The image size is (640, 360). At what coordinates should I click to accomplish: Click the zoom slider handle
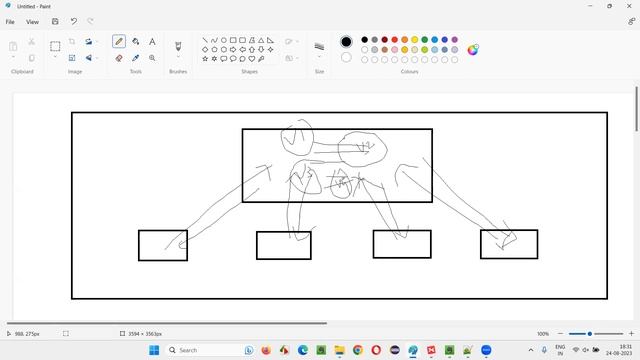point(589,334)
